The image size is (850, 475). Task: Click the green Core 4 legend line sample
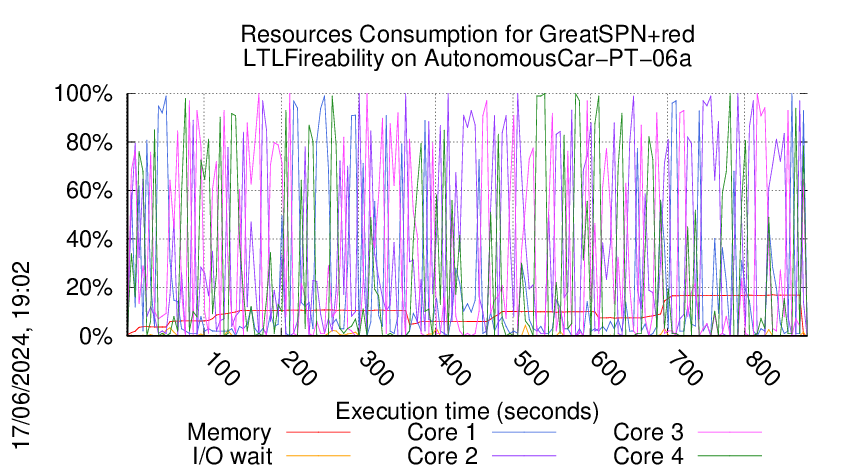(730, 456)
